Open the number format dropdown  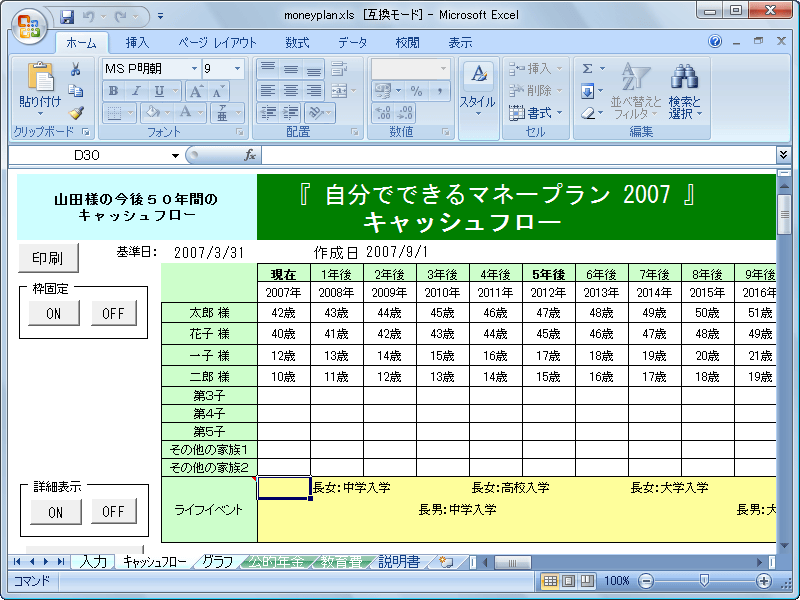[x=443, y=68]
